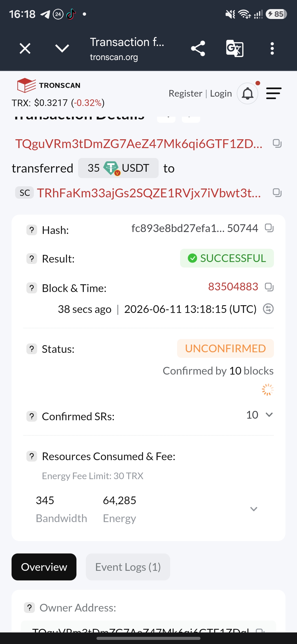Open the Login link
This screenshot has height=644, width=297.
coord(221,94)
